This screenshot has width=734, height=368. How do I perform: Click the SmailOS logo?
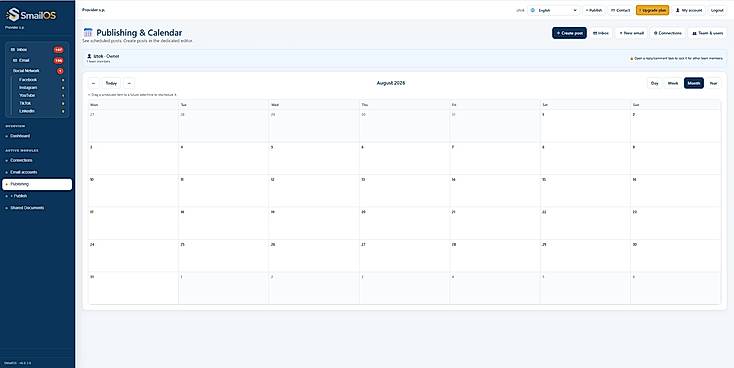pyautogui.click(x=31, y=15)
